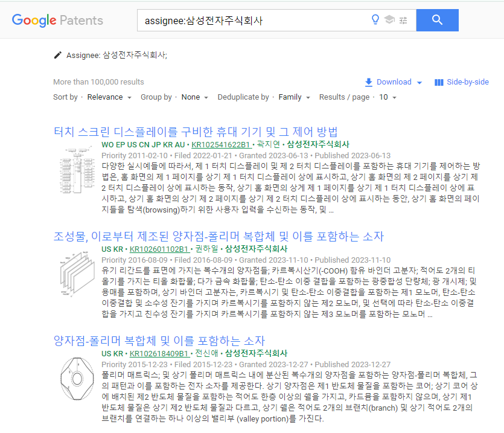This screenshot has height=433, width=504.
Task: Click inventor name 전신애
Action: (206, 353)
